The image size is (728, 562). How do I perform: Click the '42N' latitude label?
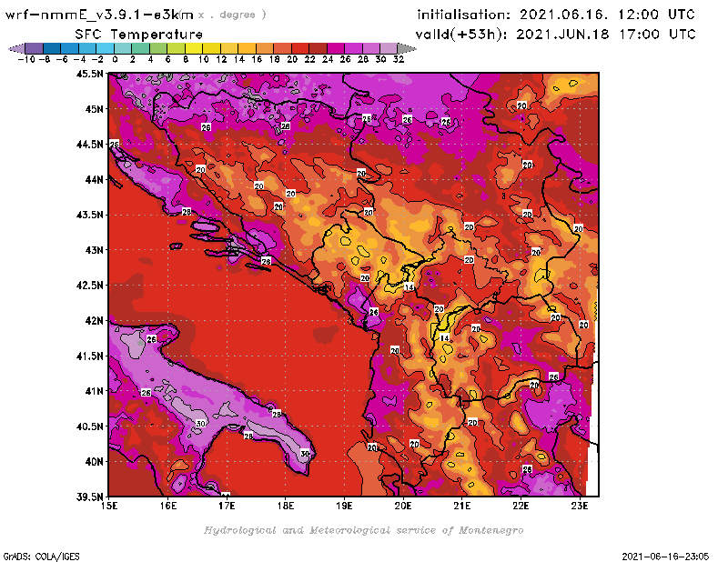pyautogui.click(x=94, y=321)
